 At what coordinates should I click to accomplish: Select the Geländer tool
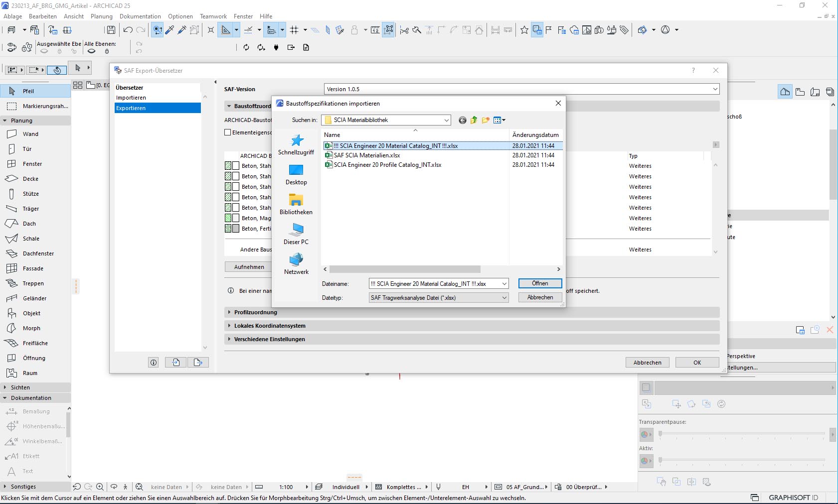pos(35,298)
